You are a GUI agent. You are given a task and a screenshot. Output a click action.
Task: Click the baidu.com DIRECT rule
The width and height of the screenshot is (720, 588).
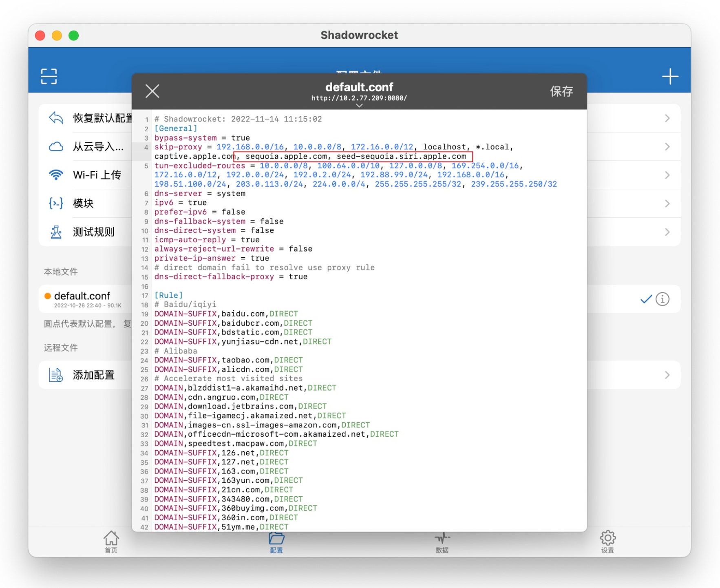point(226,314)
